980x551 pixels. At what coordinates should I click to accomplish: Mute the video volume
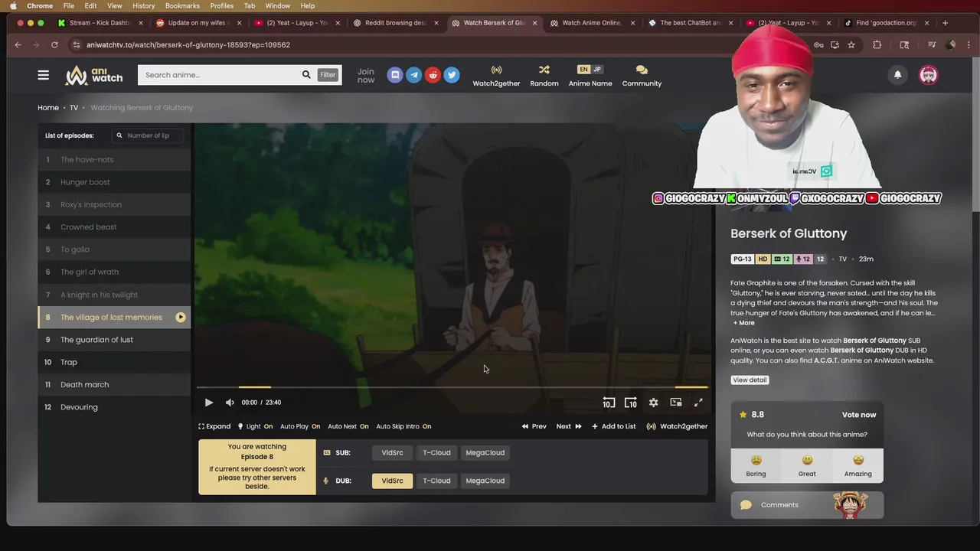[230, 403]
